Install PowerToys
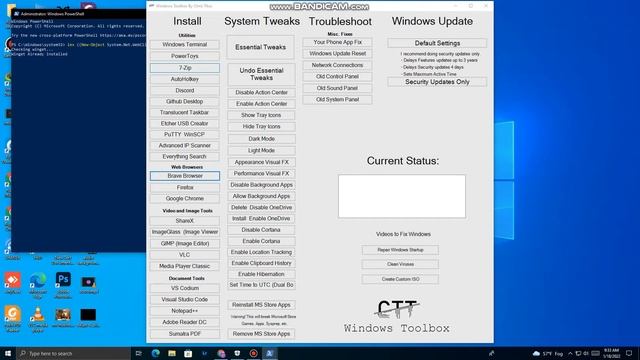 (185, 56)
